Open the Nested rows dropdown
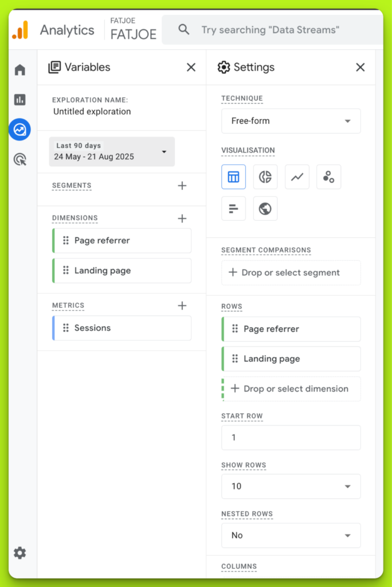This screenshot has width=392, height=587. point(291,535)
